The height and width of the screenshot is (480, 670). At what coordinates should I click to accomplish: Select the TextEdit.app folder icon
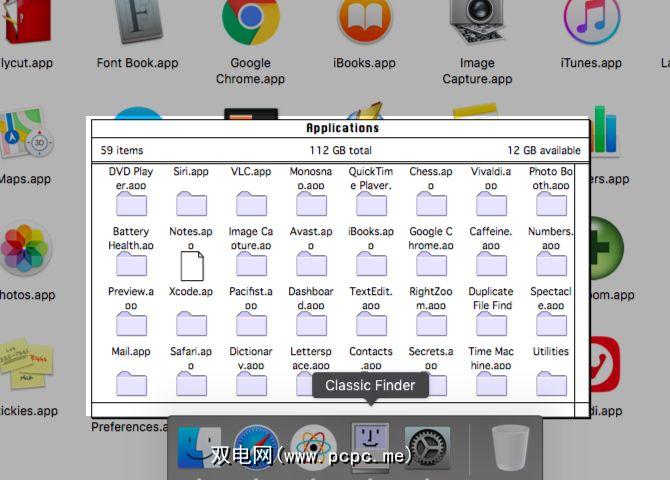point(371,324)
